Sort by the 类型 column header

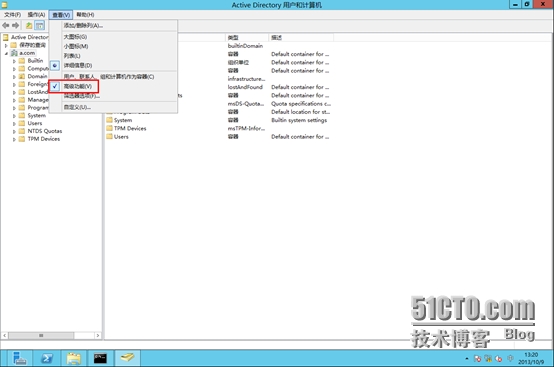[247, 37]
